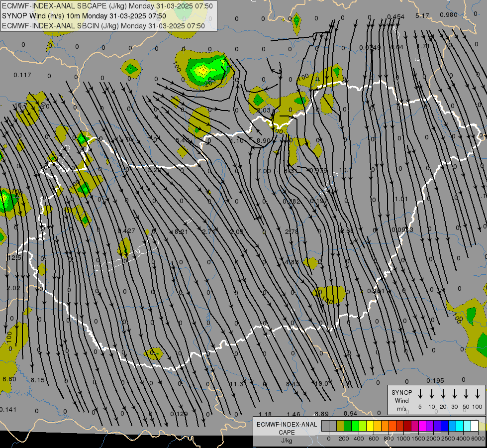Click the 1000 tick label on CAPE scale
The height and width of the screenshot is (448, 487).
click(403, 439)
